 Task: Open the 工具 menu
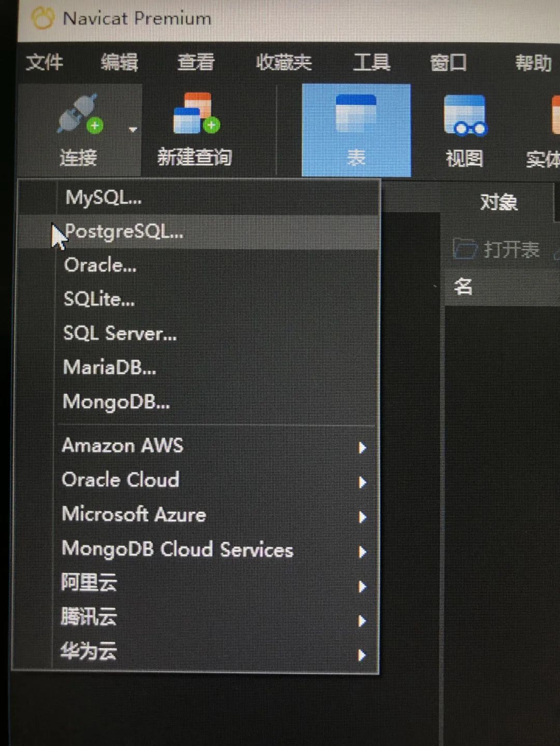pos(372,62)
